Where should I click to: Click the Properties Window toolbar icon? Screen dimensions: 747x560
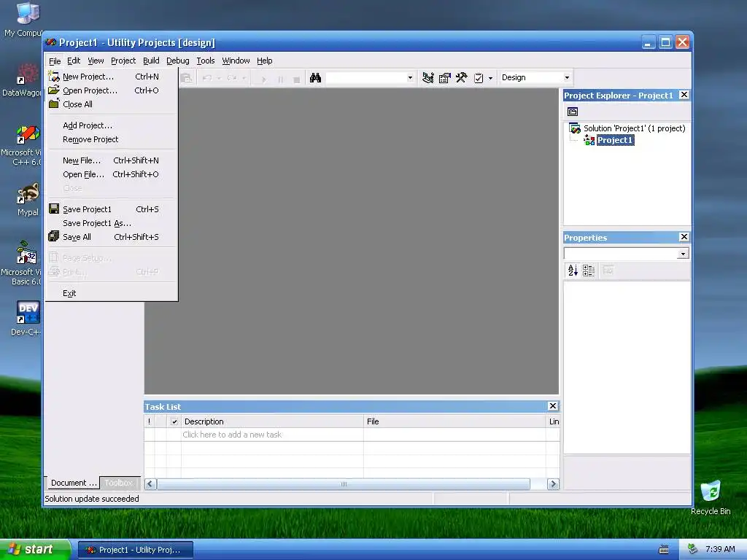click(x=444, y=77)
